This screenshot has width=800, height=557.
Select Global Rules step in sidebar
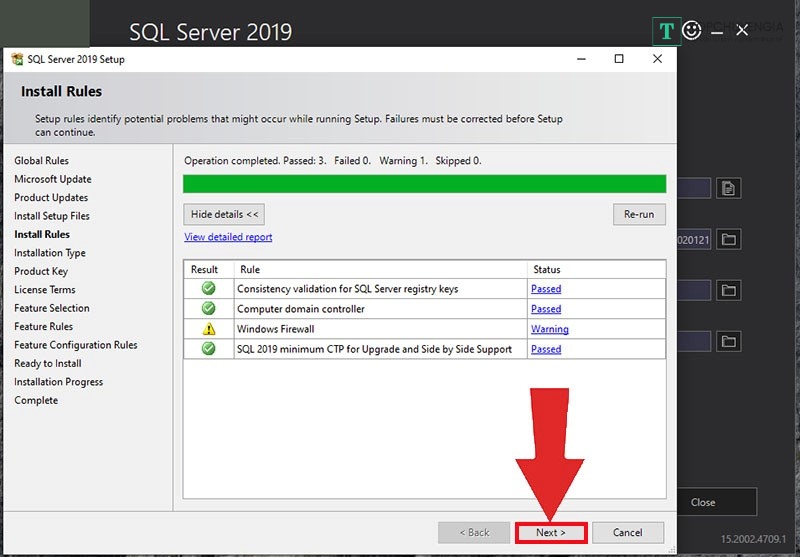[41, 161]
